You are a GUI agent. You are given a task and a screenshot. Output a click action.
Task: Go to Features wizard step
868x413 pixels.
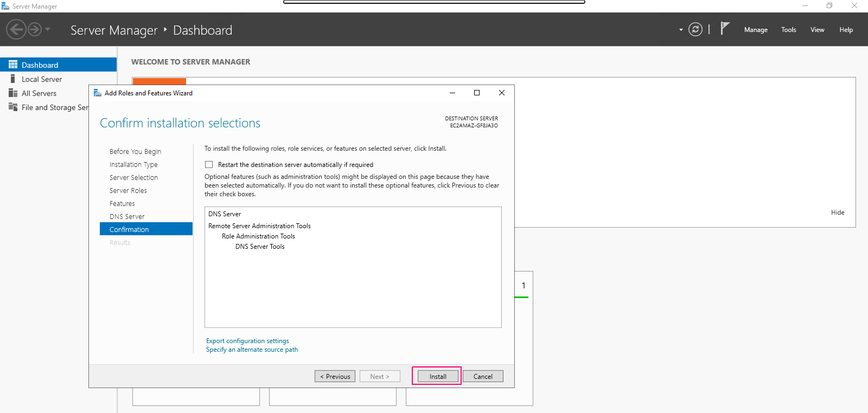pyautogui.click(x=122, y=203)
